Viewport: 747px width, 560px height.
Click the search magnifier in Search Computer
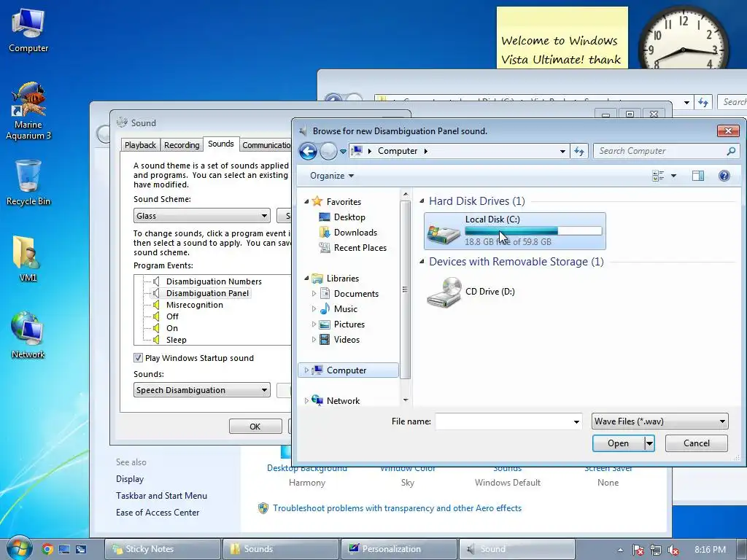(x=731, y=151)
